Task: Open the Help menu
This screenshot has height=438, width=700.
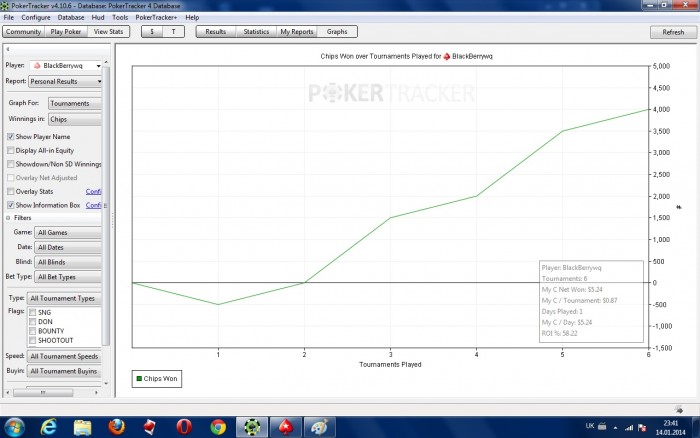Action: tap(192, 17)
